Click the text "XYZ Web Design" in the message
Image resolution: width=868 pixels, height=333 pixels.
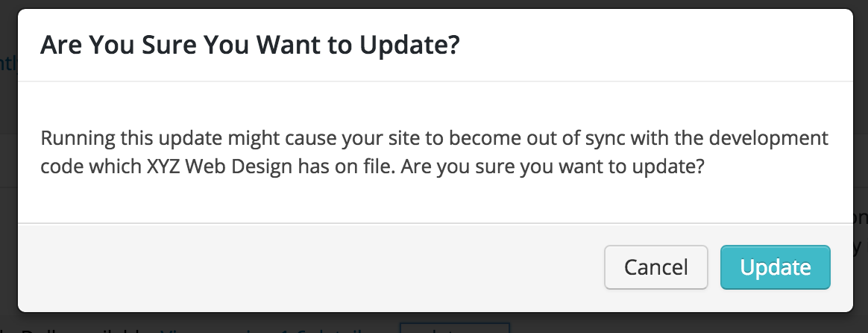(x=220, y=166)
